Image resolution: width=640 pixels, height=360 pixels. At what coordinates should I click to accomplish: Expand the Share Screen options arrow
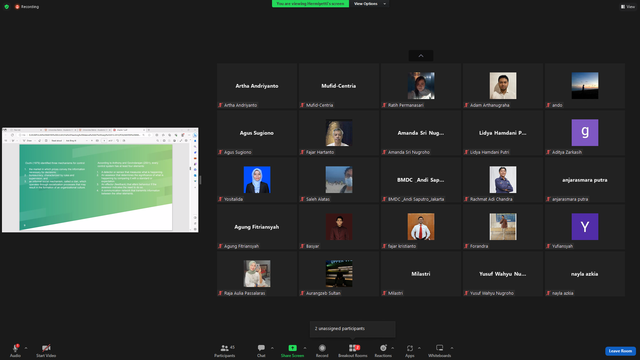click(x=305, y=348)
